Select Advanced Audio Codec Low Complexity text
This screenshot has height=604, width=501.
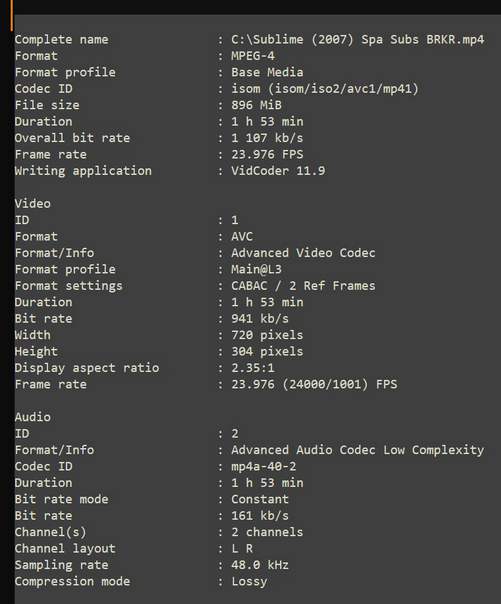[357, 450]
